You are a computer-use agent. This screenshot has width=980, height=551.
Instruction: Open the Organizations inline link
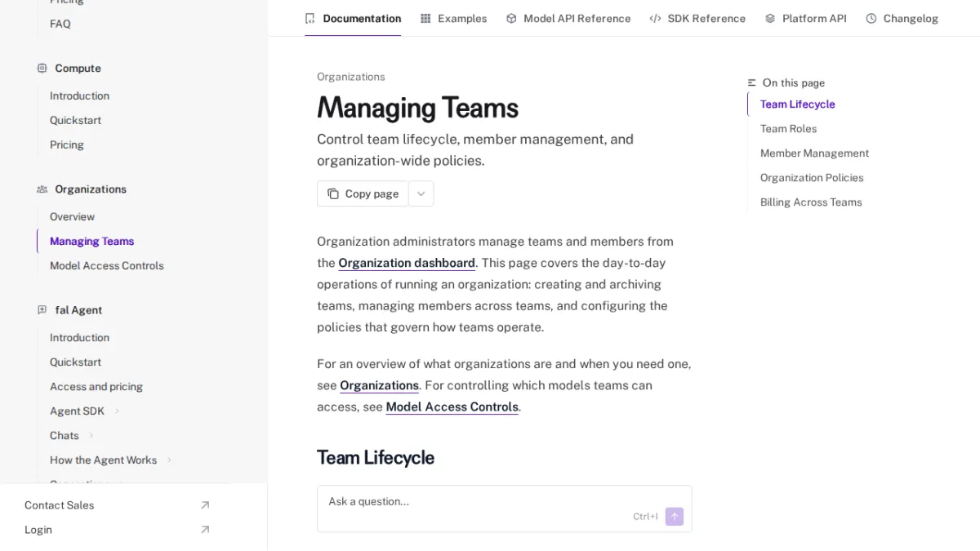click(379, 385)
